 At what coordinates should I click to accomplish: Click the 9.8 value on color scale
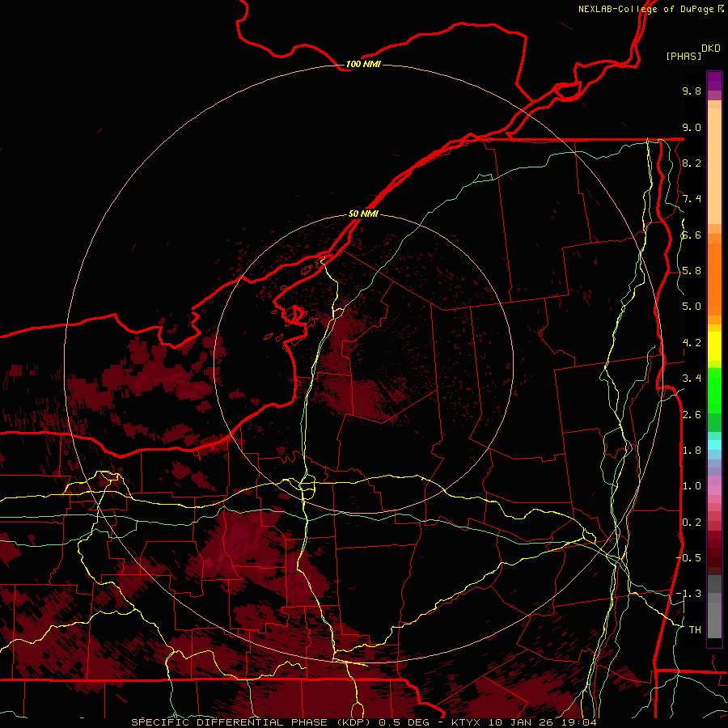[x=692, y=91]
